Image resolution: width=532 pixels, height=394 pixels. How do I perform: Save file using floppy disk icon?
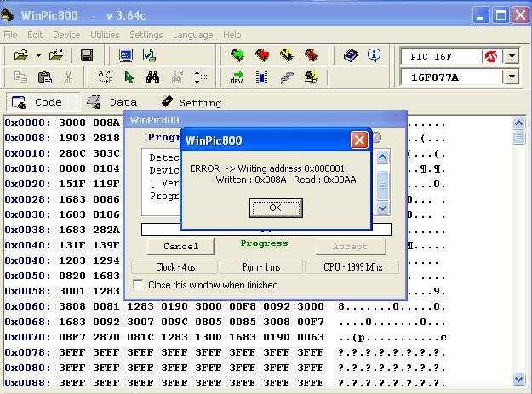click(87, 55)
